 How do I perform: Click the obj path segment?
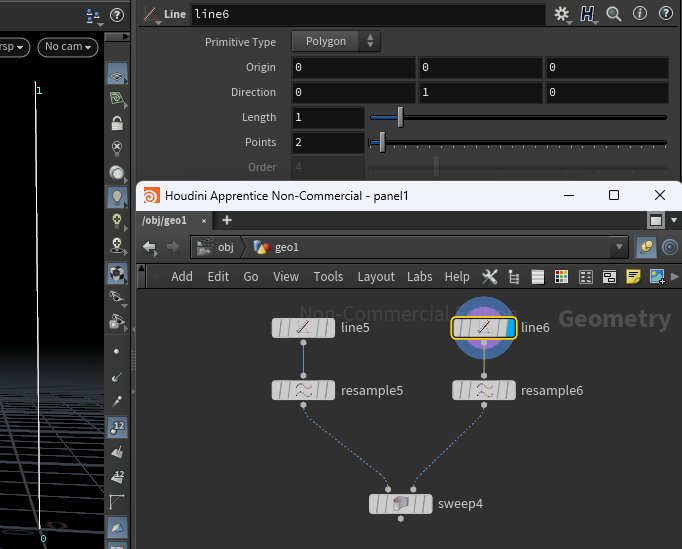pos(216,247)
